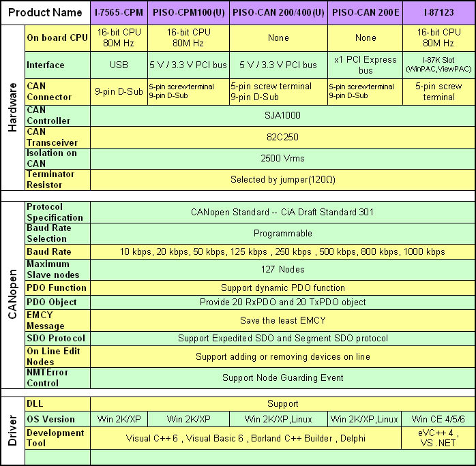Viewport: 476px width, 466px height.
Task: Click the '82C250' transceiver value
Action: pyautogui.click(x=282, y=137)
